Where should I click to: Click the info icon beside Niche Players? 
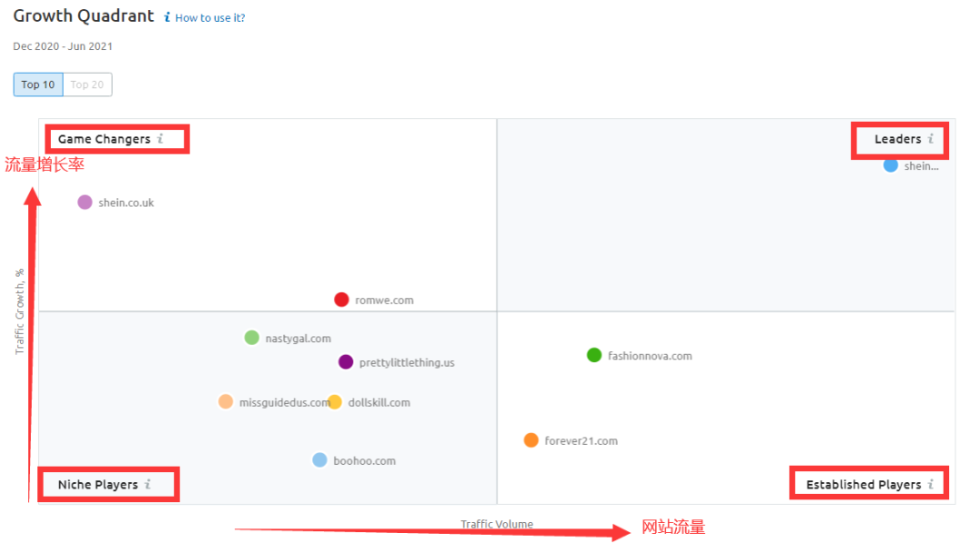(148, 484)
